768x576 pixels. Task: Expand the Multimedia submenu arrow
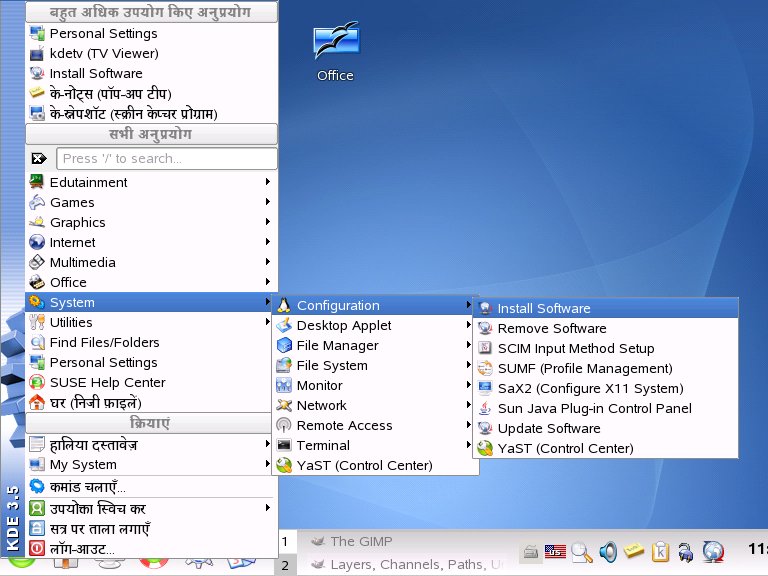tap(267, 262)
